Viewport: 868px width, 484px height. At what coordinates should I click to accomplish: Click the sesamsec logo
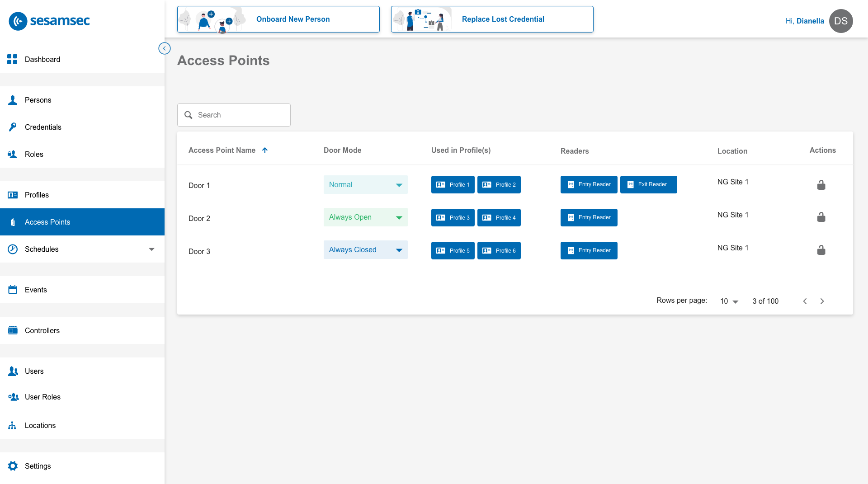pos(49,21)
